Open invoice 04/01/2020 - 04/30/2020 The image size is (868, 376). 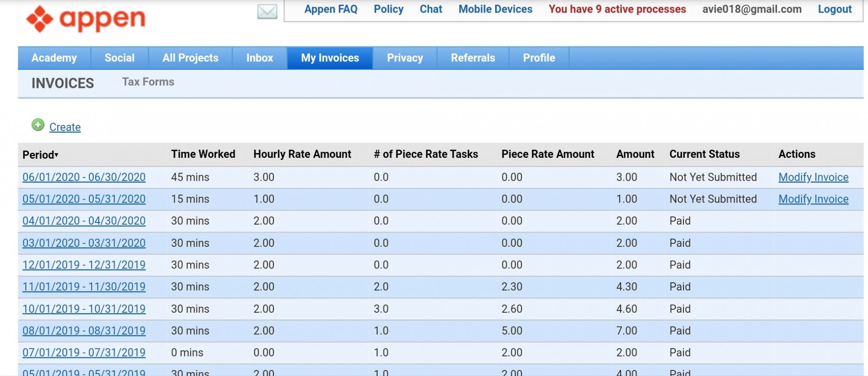[x=84, y=221]
